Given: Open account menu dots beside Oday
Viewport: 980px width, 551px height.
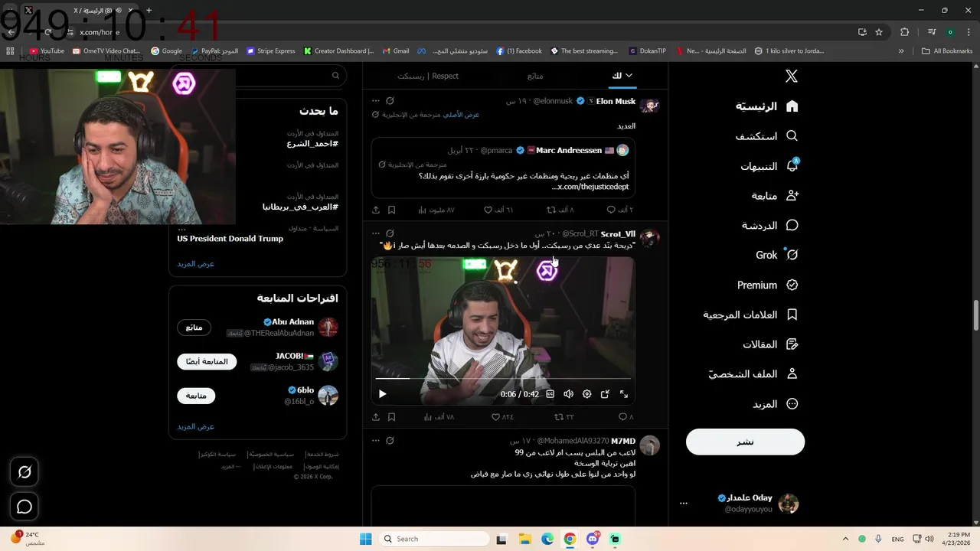Looking at the screenshot, I should click(x=684, y=504).
